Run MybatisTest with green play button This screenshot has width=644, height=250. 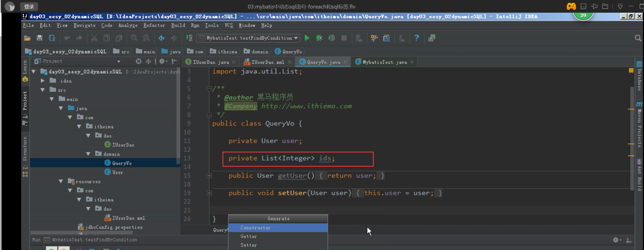307,38
